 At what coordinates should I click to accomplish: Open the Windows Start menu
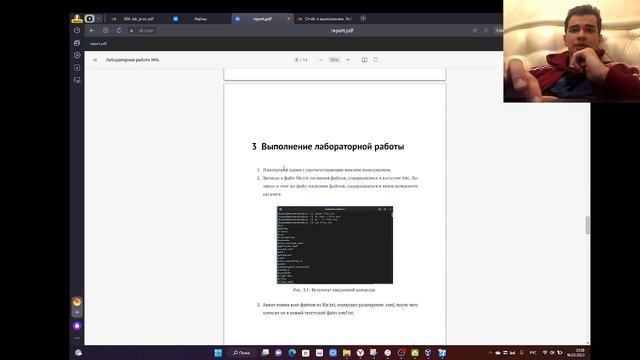218,353
